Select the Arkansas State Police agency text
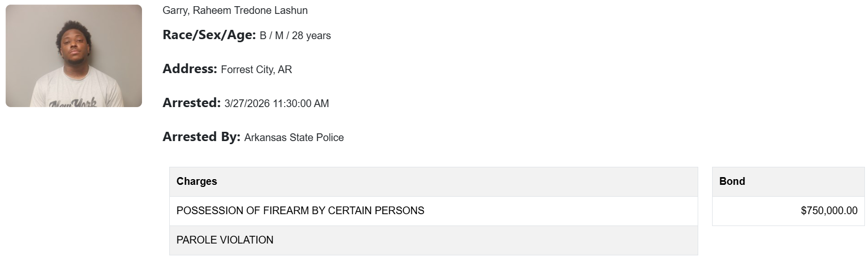This screenshot has height=260, width=868. point(294,137)
